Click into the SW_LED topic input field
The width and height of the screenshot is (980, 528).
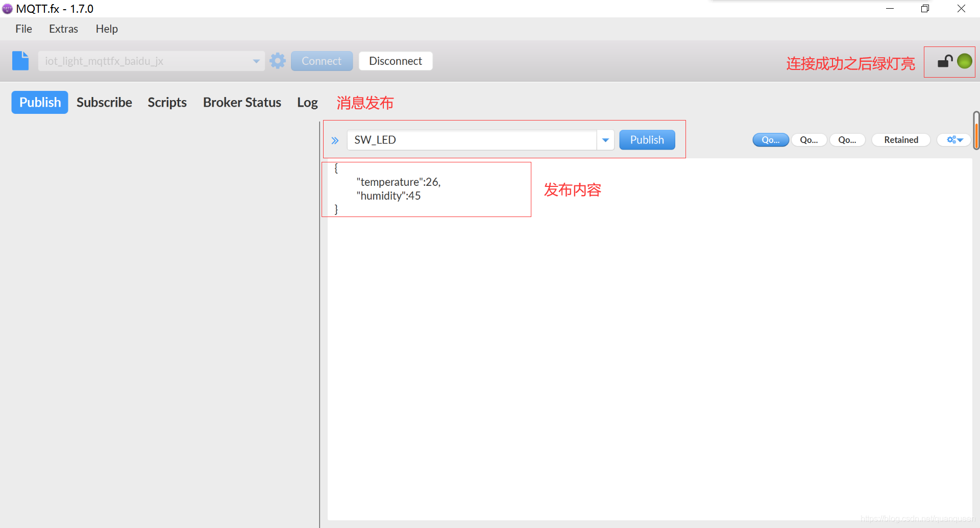(472, 140)
